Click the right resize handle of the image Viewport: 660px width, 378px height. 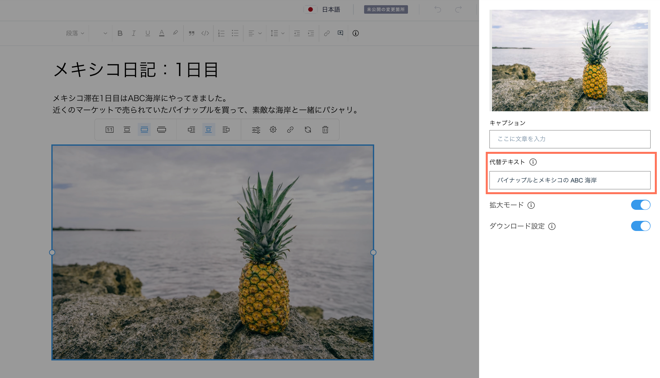tap(373, 253)
